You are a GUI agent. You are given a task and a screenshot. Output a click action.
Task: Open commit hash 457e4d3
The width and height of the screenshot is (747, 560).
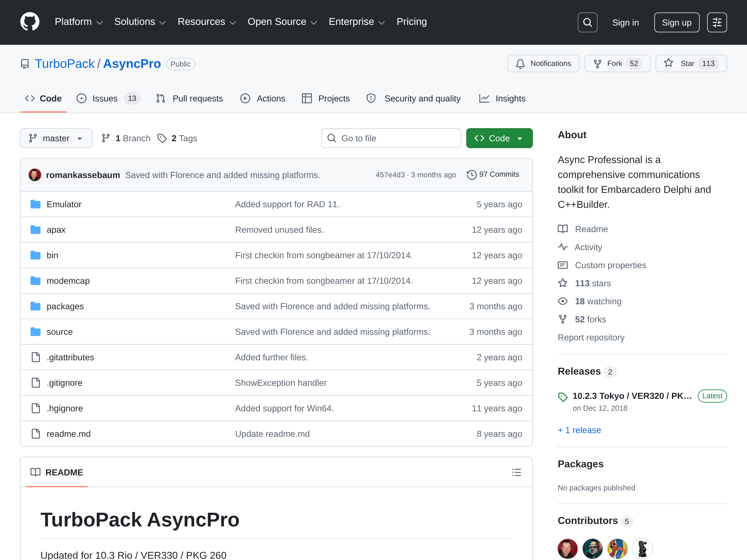point(390,175)
